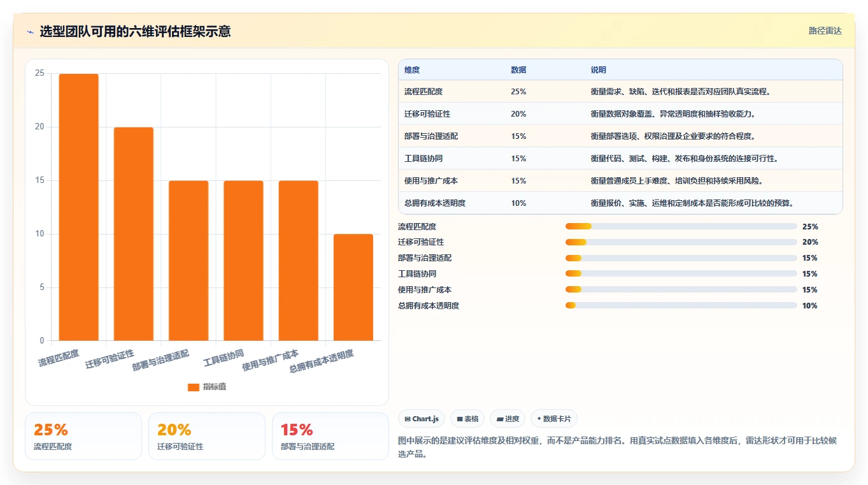Screen dimensions: 868x485
Task: Click the 维度 column header
Action: click(412, 70)
